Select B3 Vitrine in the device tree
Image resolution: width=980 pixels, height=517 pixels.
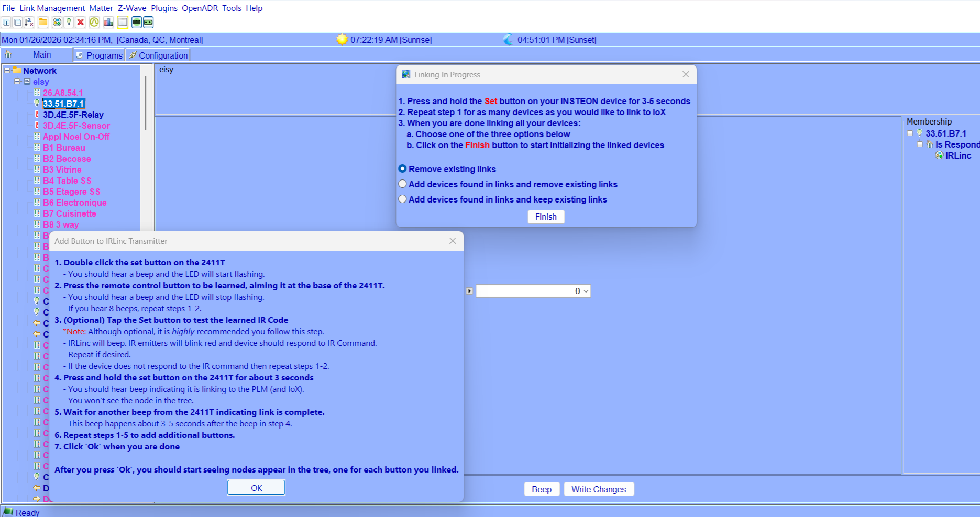(x=62, y=170)
